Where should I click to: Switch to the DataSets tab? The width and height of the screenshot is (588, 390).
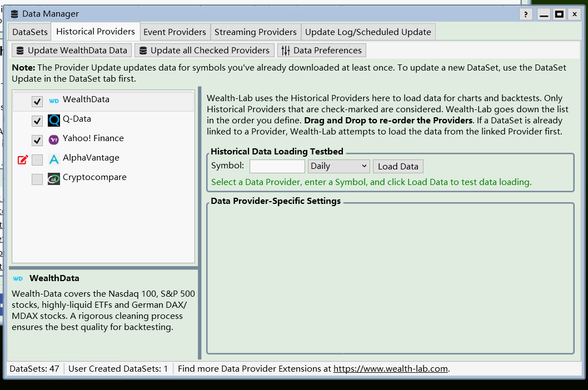tap(29, 32)
